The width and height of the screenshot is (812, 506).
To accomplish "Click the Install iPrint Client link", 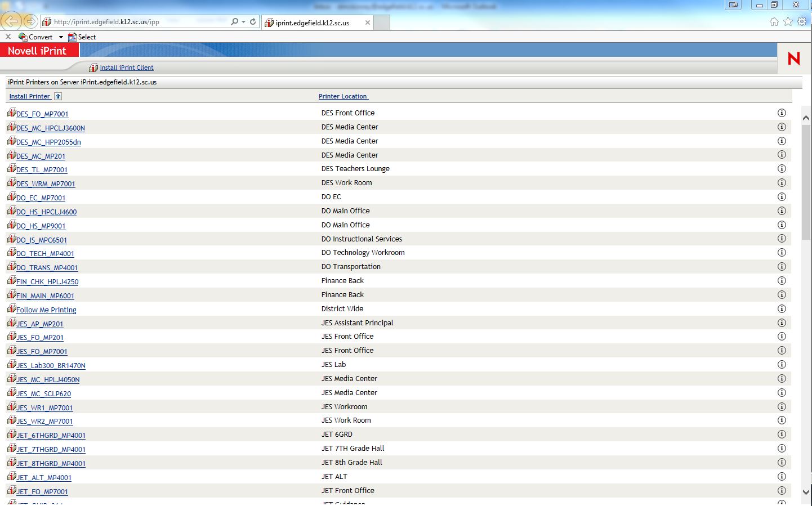I will click(127, 68).
